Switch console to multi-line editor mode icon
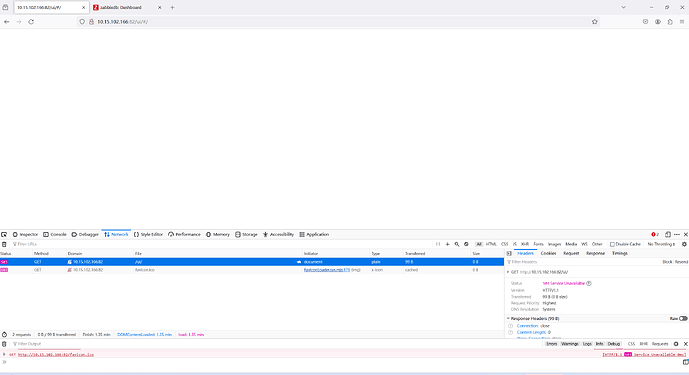Screen dimensions: 689x375 [685, 362]
